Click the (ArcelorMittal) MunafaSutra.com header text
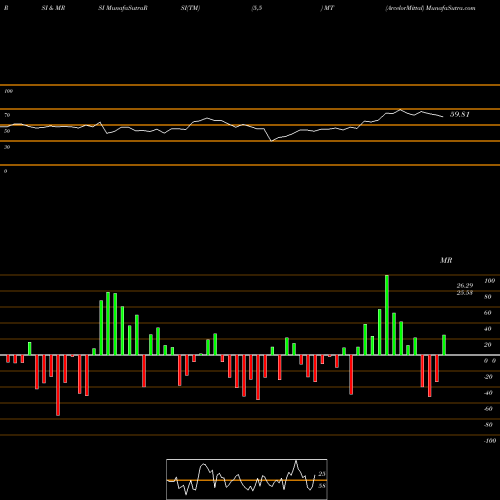Viewport: 500px width, 500px height. pos(430,8)
